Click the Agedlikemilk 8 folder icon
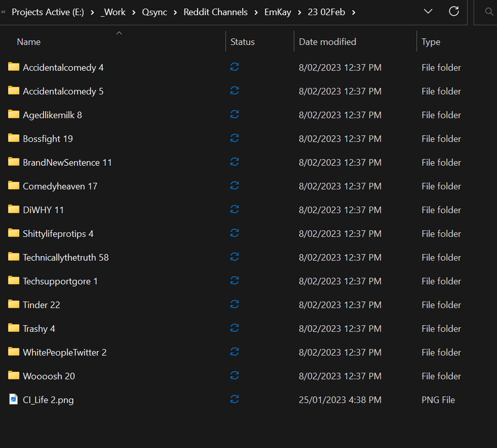The height and width of the screenshot is (448, 497). pyautogui.click(x=14, y=114)
